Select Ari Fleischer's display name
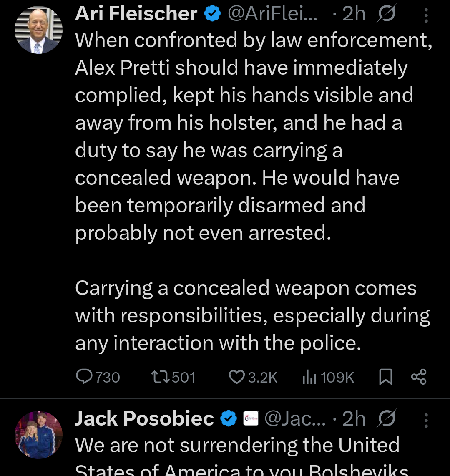This screenshot has width=450, height=476. click(136, 13)
